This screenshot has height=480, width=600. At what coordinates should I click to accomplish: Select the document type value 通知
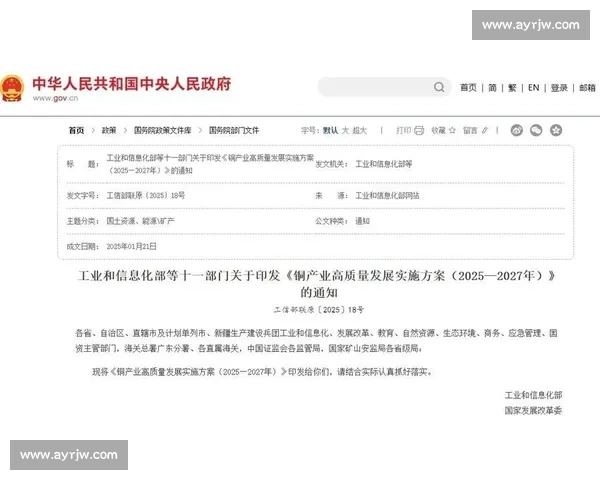click(x=362, y=221)
